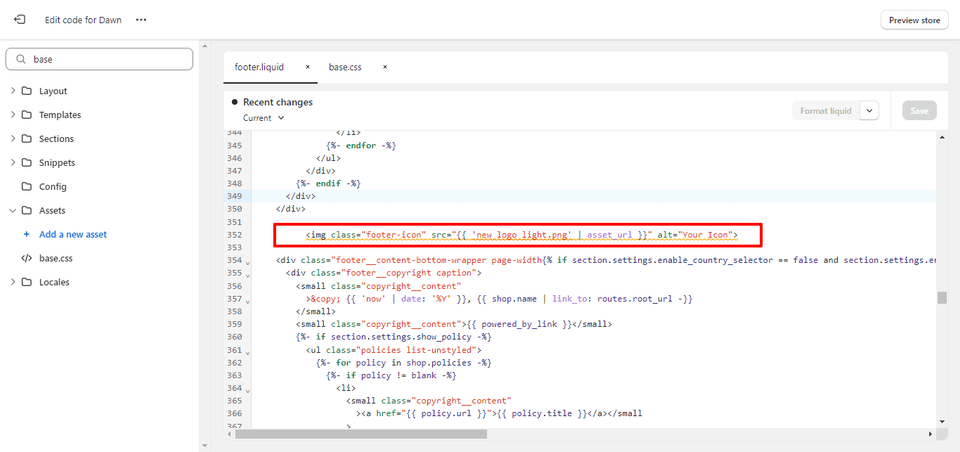
Task: Select the Layout folder icon
Action: click(26, 91)
